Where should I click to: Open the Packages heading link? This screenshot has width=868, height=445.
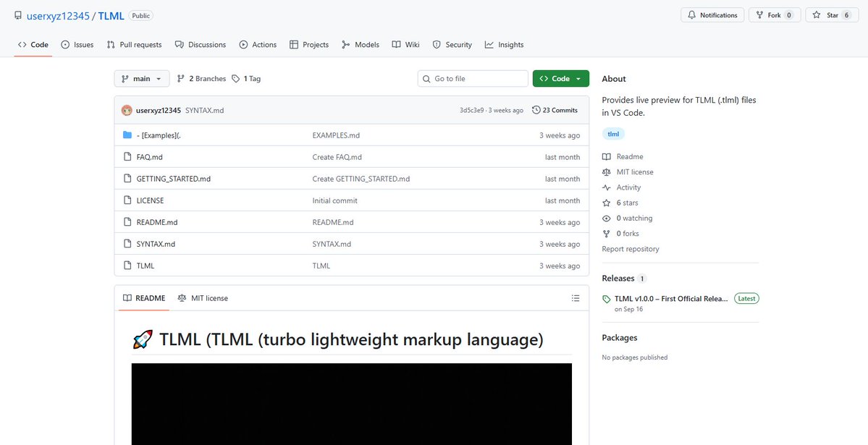pos(620,338)
